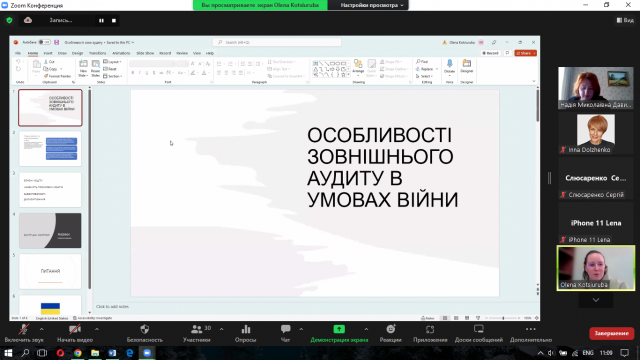Click the New Slide icon

(83, 64)
